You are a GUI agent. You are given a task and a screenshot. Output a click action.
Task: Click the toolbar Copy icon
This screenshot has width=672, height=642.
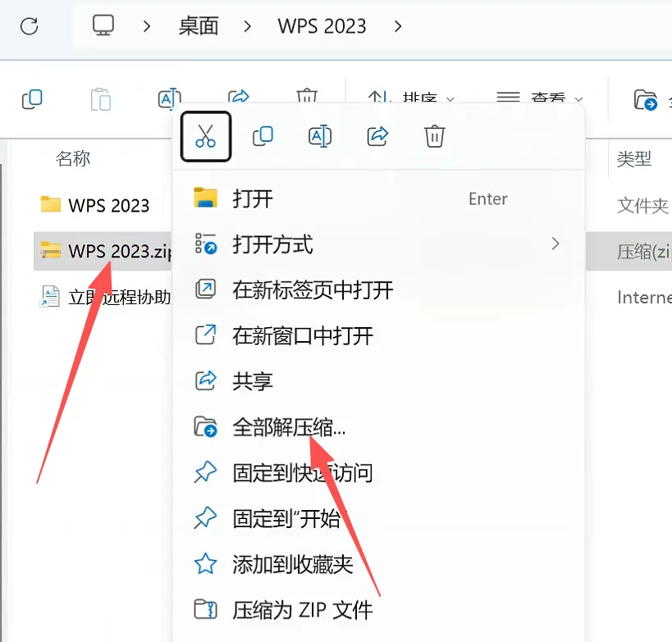coord(32,99)
